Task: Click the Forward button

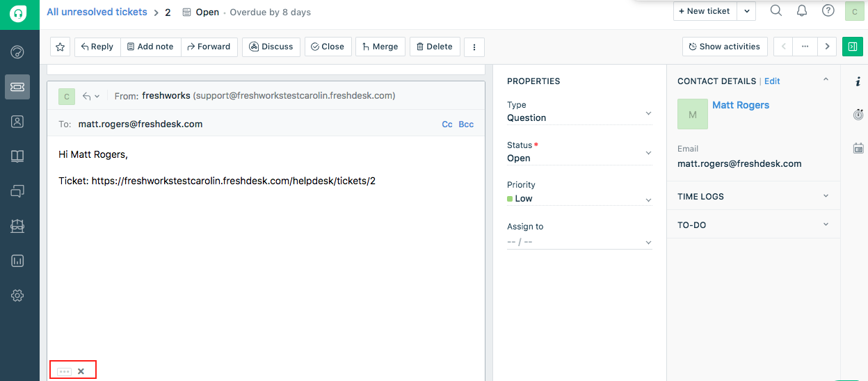Action: (209, 47)
